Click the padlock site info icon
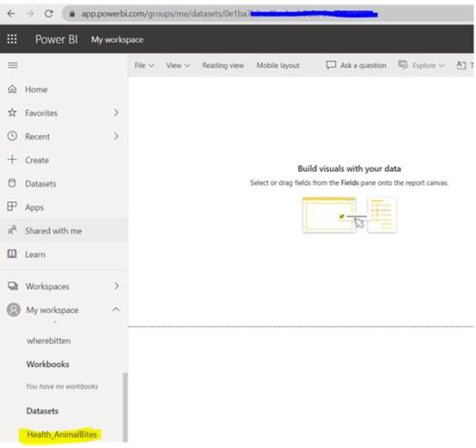The image size is (476, 448). point(72,14)
